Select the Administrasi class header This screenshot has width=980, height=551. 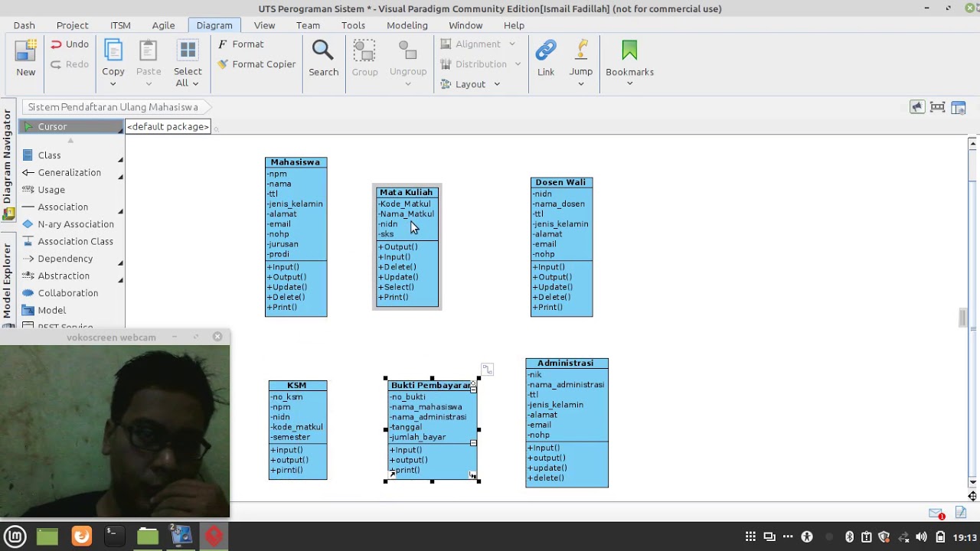tap(567, 363)
